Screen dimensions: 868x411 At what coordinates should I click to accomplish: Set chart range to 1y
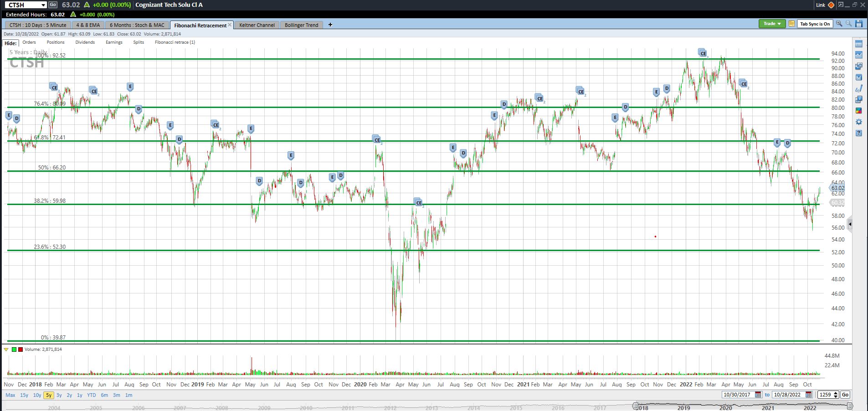[80, 395]
